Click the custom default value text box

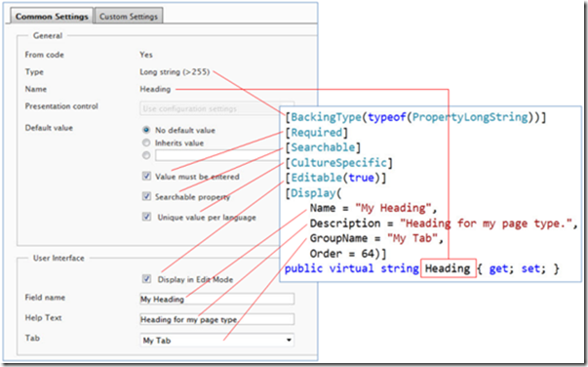point(217,155)
